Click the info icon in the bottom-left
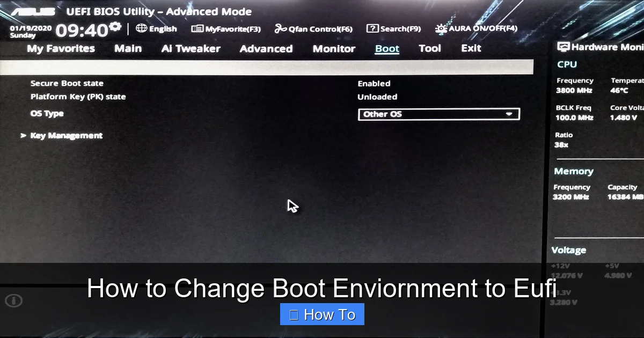The image size is (644, 338). click(14, 301)
